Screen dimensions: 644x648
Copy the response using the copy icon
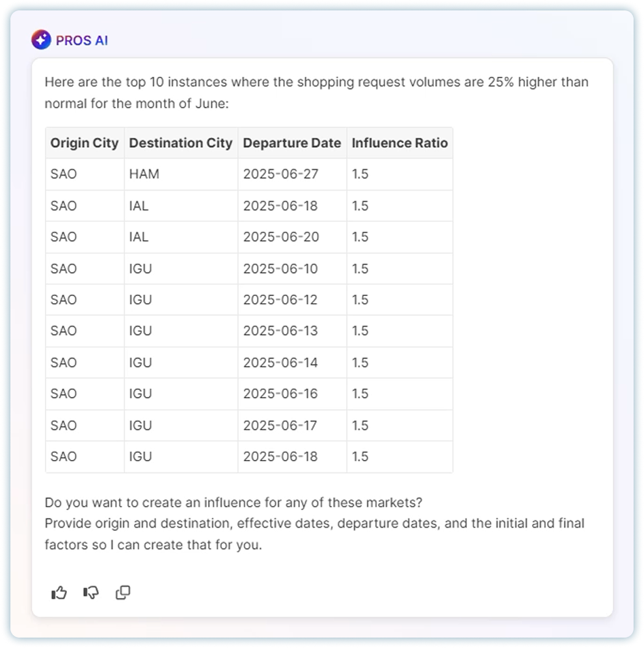pos(123,593)
